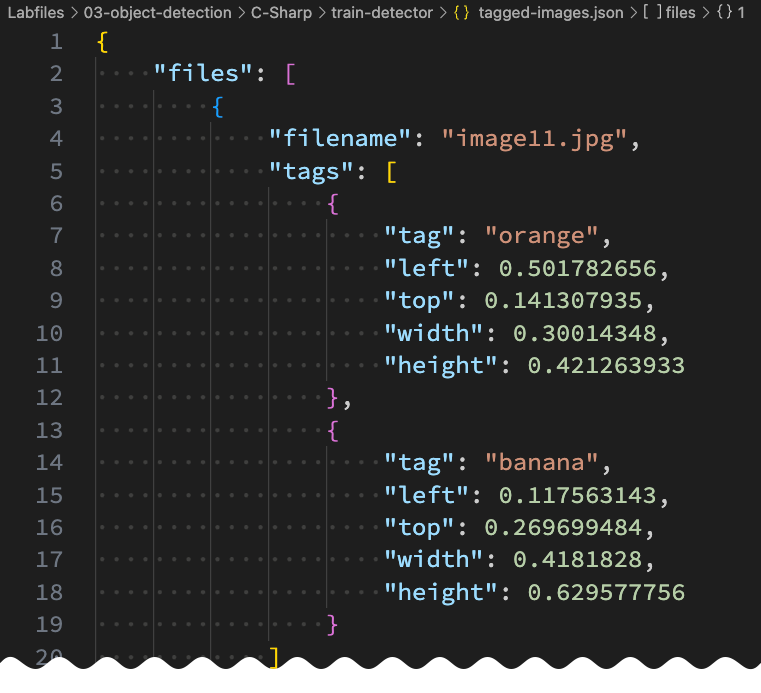The image size is (761, 693).
Task: Click line number 12 in gutter
Action: pos(49,398)
